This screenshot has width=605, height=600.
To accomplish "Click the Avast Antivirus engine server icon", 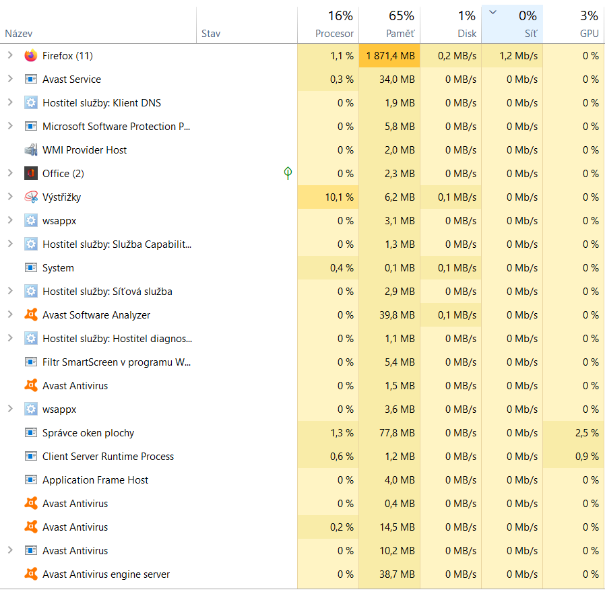I will pyautogui.click(x=31, y=574).
